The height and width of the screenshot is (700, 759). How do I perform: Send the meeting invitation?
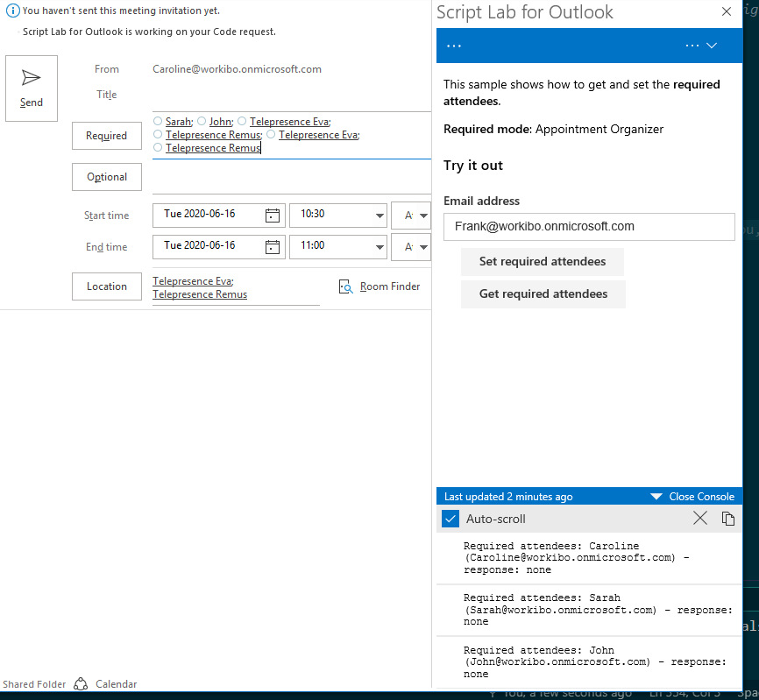click(x=31, y=88)
